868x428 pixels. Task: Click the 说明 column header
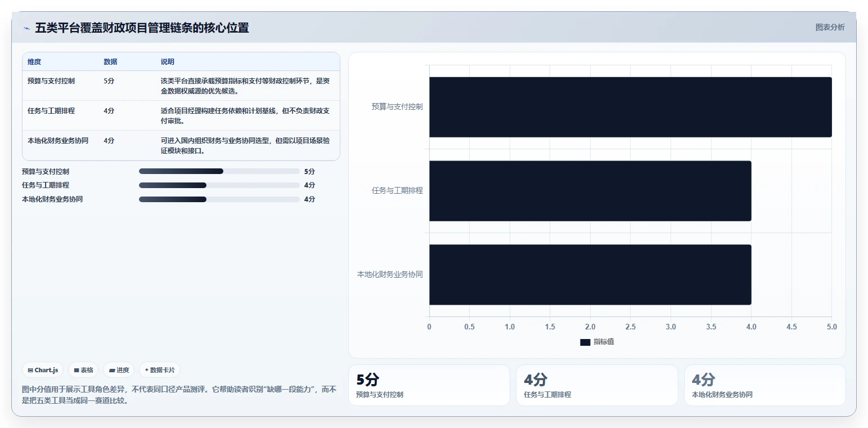tap(167, 62)
